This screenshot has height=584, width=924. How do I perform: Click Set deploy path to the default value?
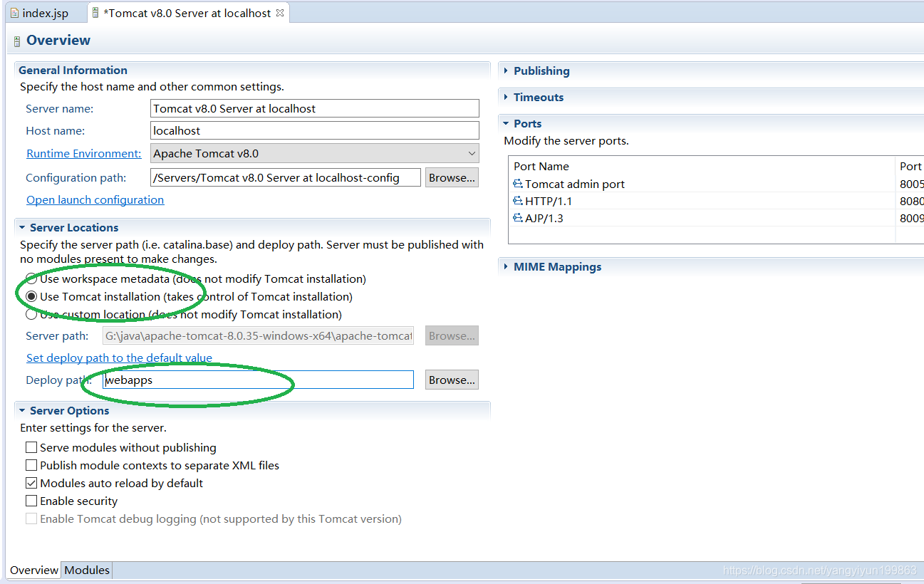pyautogui.click(x=119, y=358)
